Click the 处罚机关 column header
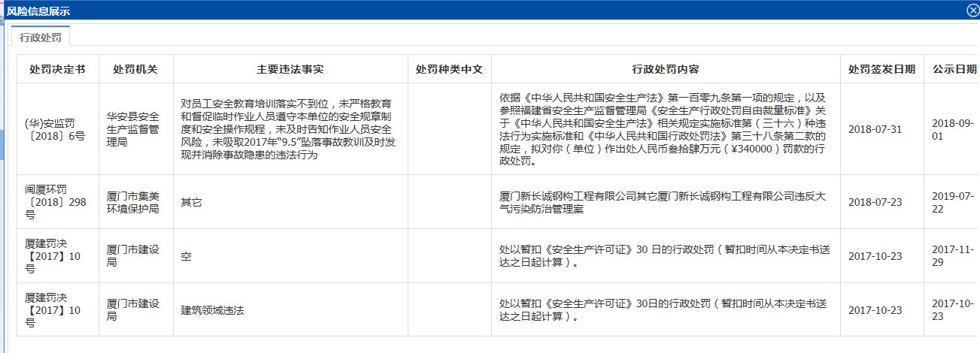 pyautogui.click(x=136, y=69)
